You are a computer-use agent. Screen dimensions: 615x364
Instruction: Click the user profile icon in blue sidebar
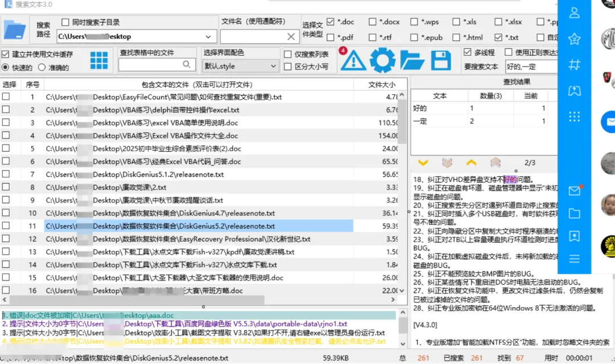[x=574, y=13]
